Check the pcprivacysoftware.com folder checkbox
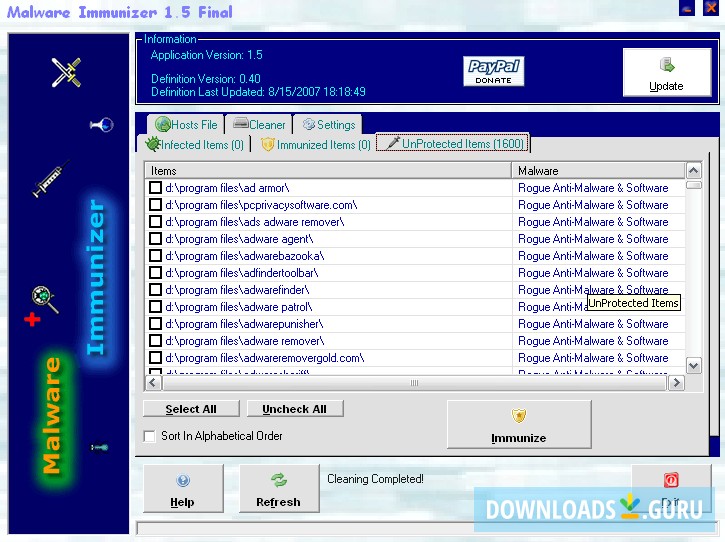This screenshot has height=542, width=725. click(x=156, y=205)
